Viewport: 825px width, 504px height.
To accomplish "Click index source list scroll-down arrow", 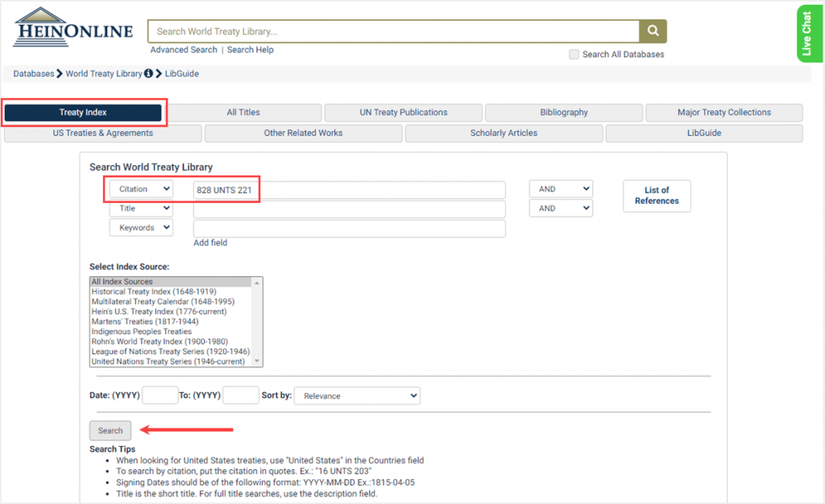I will point(257,361).
